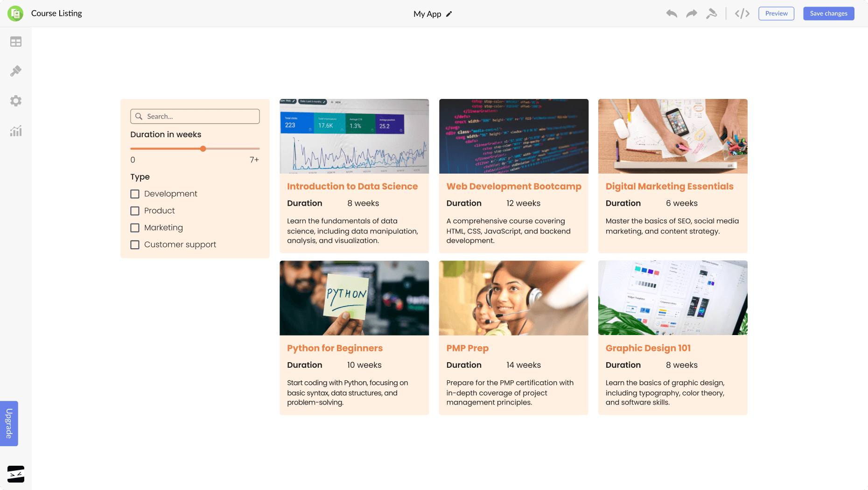Select the Customer support filter

tap(135, 244)
